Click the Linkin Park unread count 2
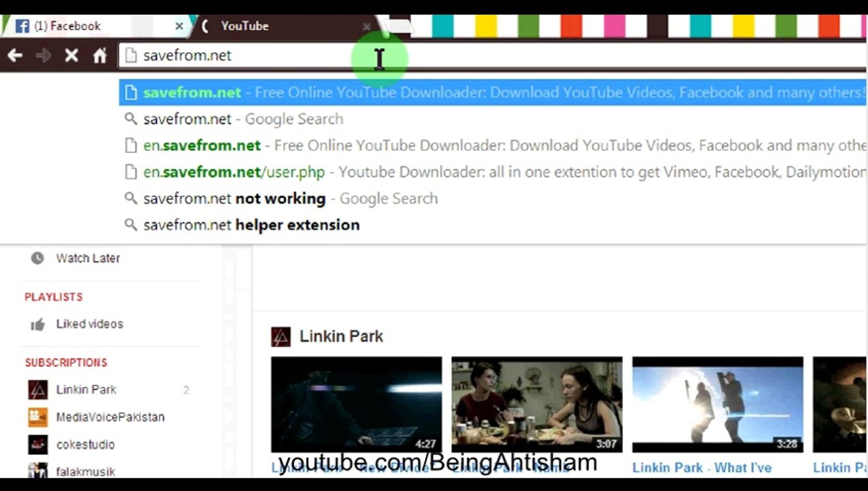Viewport: 868px width, 491px height. (x=186, y=390)
